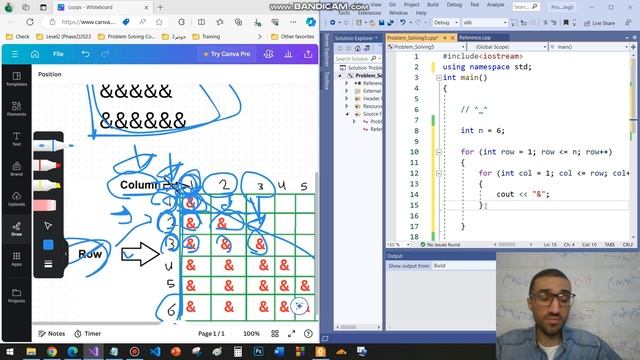Open stroke thickness lines icon

pyautogui.click(x=48, y=264)
